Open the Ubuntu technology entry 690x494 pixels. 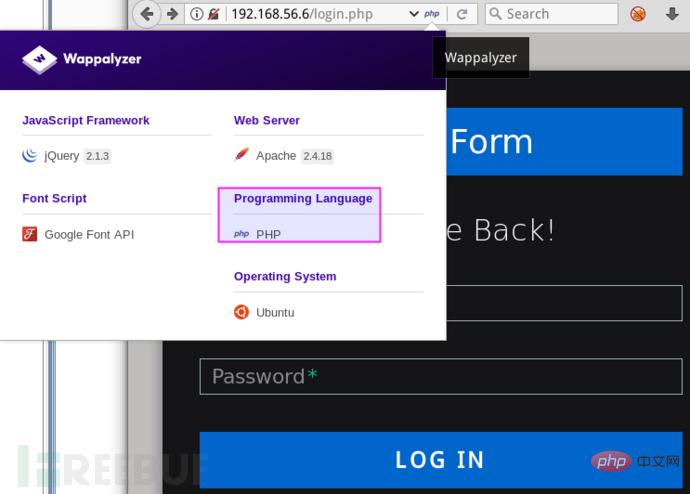point(275,312)
